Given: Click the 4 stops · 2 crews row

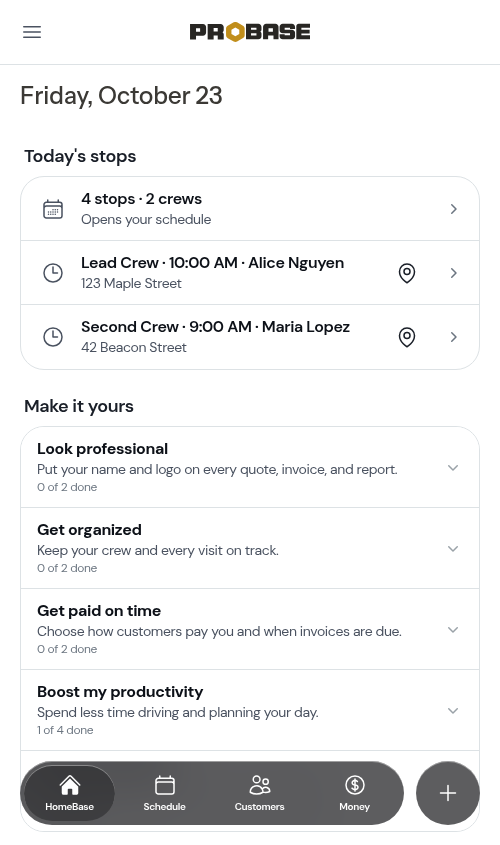Looking at the screenshot, I should click(250, 209).
